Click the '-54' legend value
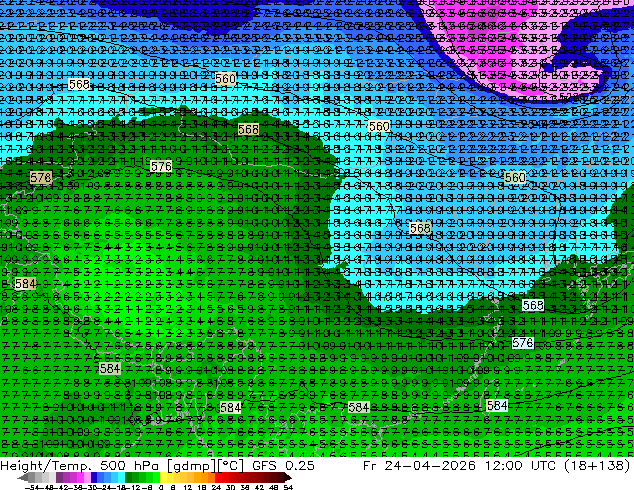 point(32,487)
